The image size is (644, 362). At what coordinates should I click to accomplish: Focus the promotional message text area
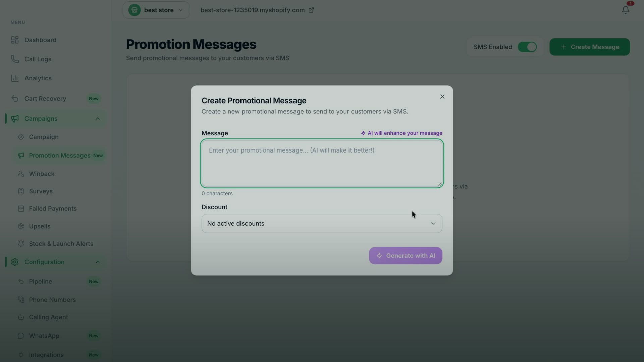(x=322, y=164)
